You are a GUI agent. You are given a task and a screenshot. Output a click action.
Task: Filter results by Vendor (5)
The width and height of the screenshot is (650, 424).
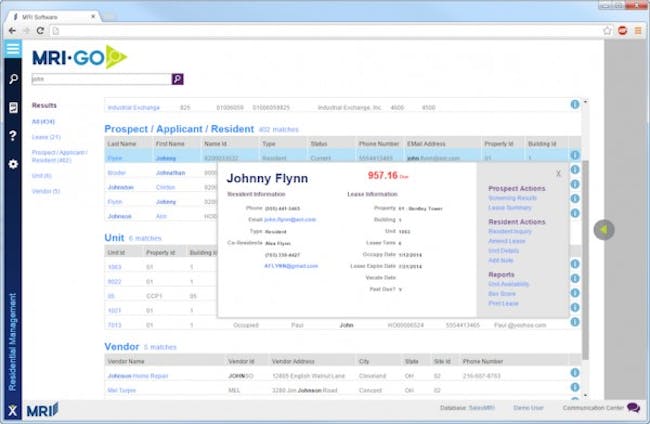coord(47,191)
